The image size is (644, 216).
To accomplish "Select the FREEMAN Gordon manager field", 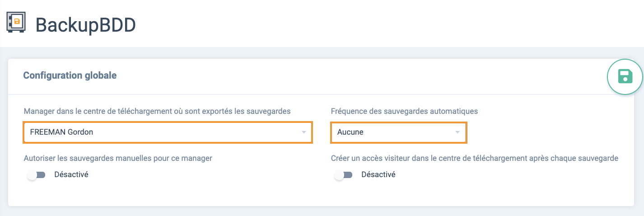I will point(168,132).
